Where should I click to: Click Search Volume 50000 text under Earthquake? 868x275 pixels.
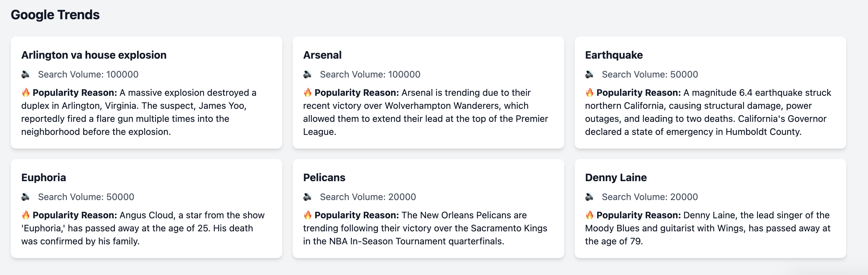[x=650, y=74]
